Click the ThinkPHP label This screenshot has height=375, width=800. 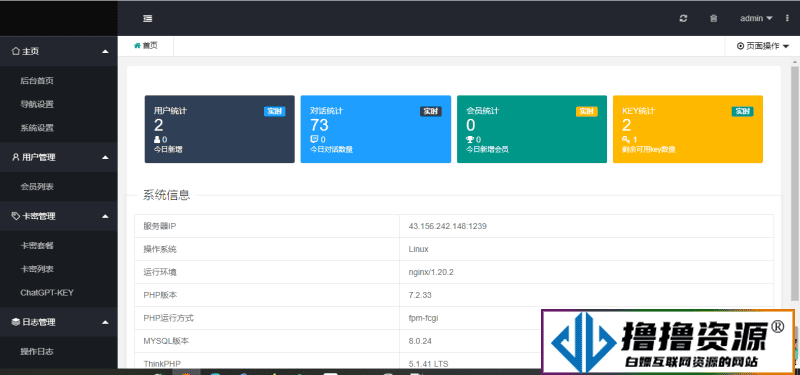tap(162, 363)
